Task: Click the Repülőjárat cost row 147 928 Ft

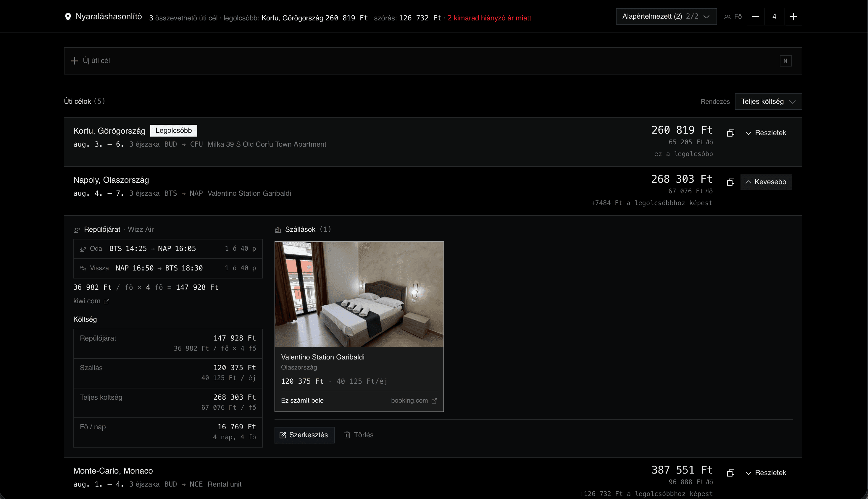Action: [168, 344]
